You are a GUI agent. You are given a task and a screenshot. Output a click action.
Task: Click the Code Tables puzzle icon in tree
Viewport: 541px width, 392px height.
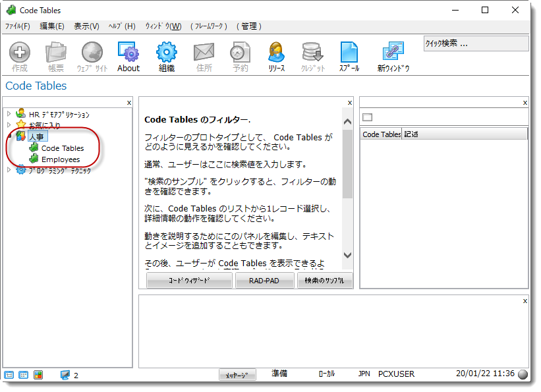(34, 148)
